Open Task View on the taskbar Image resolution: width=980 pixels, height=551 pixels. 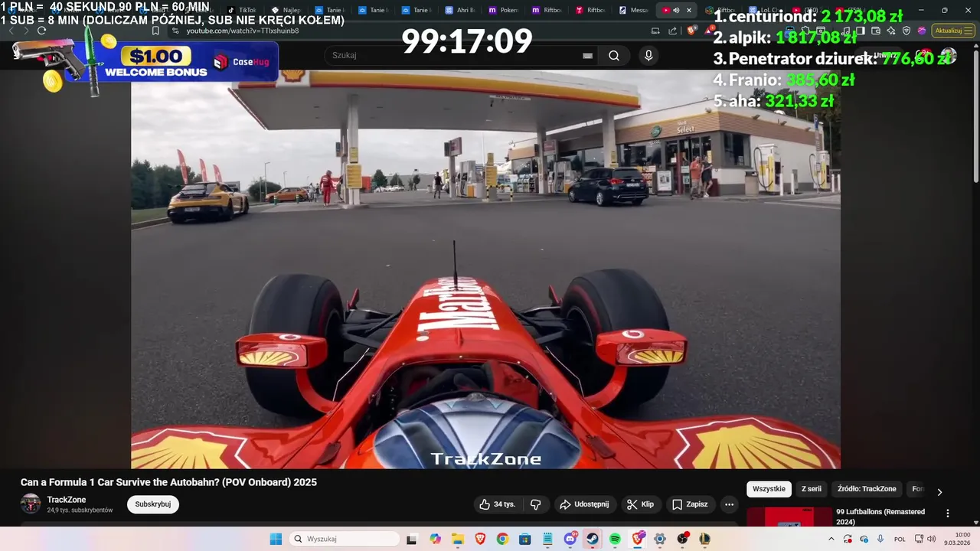click(411, 539)
